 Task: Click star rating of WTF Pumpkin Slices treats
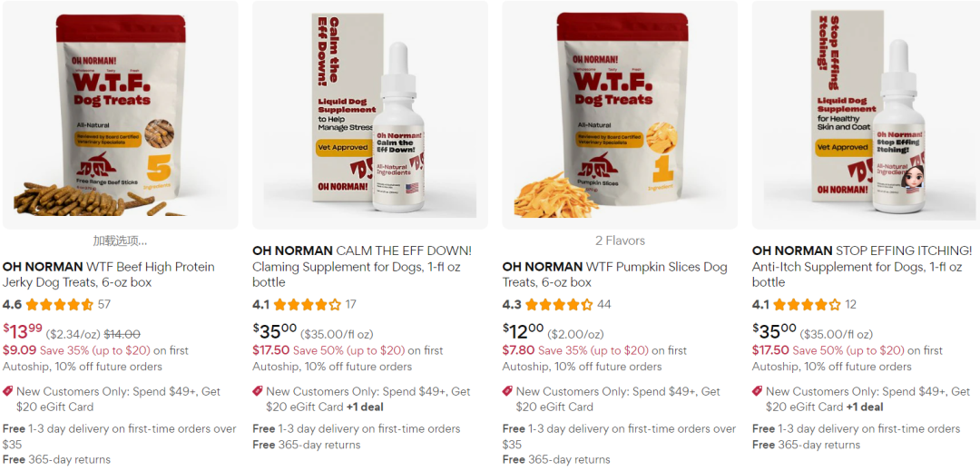(559, 305)
